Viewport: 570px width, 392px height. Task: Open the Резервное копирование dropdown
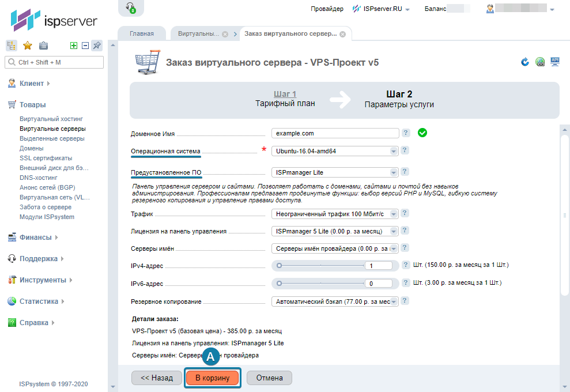[x=335, y=301]
